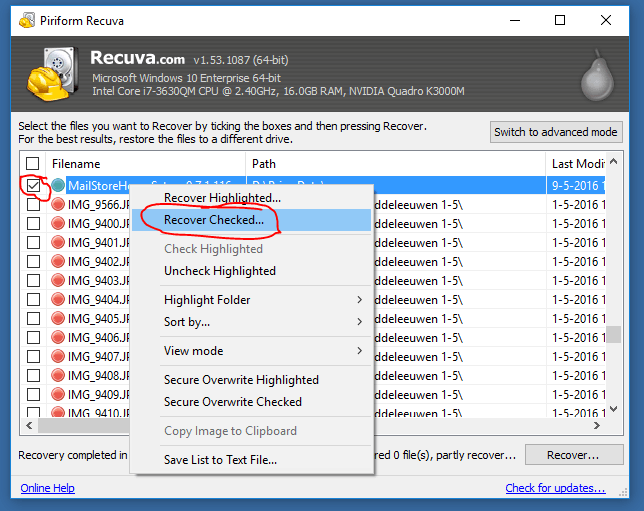
Task: Click the red status dot for IMG_9566
Action: (x=58, y=204)
